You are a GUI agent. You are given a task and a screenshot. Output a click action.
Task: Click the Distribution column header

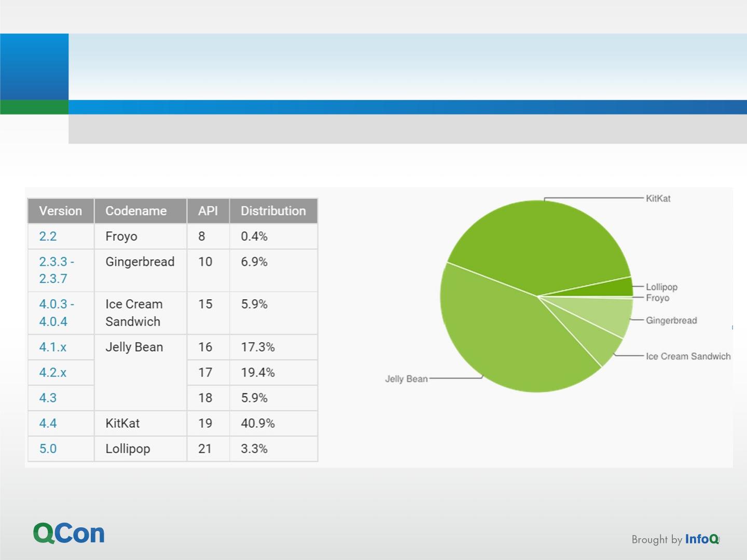pos(273,211)
